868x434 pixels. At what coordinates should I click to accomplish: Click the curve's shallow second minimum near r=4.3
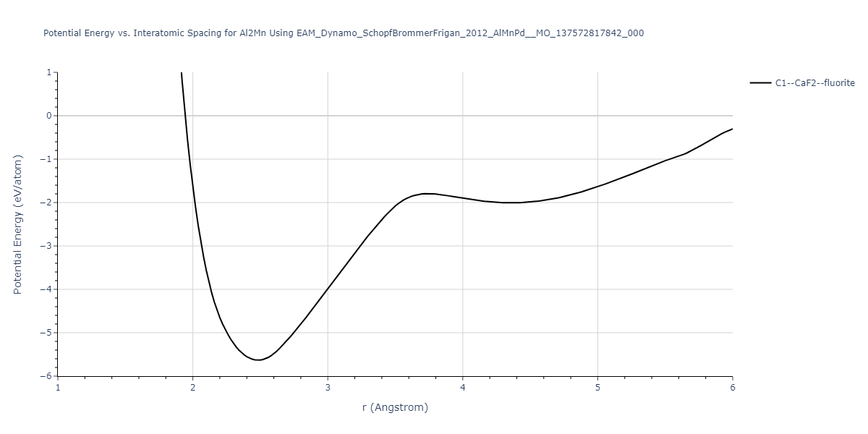[x=510, y=203]
